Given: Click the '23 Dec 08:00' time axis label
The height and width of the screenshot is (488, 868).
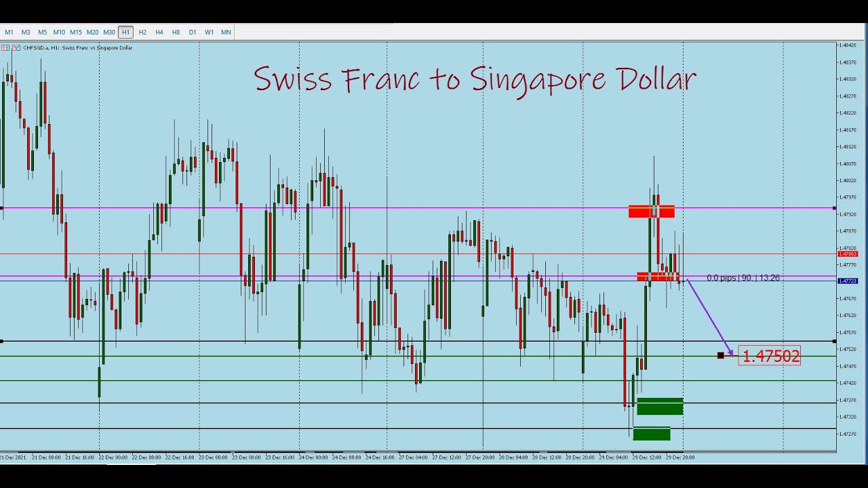Looking at the screenshot, I should tap(245, 457).
